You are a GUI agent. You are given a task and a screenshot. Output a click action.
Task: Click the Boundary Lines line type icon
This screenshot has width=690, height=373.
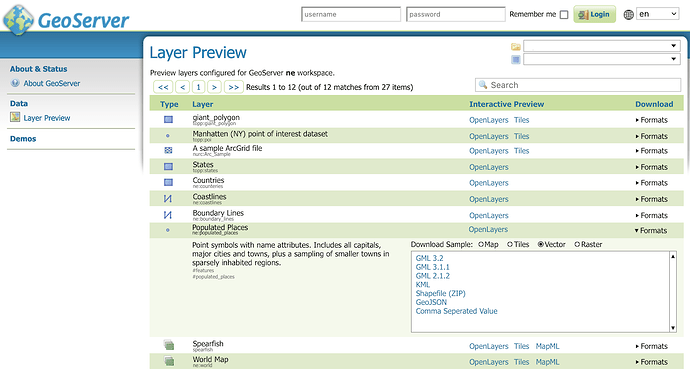(x=168, y=215)
